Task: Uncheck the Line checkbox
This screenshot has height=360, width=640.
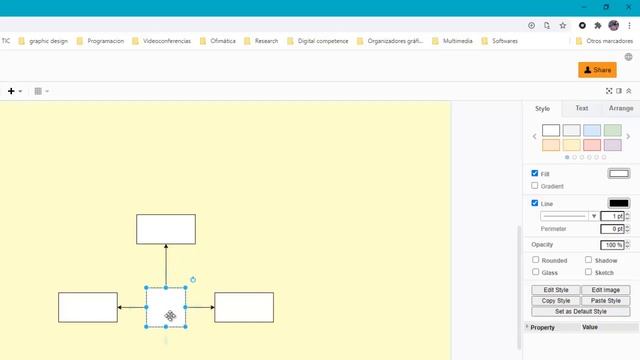Action: click(x=535, y=203)
